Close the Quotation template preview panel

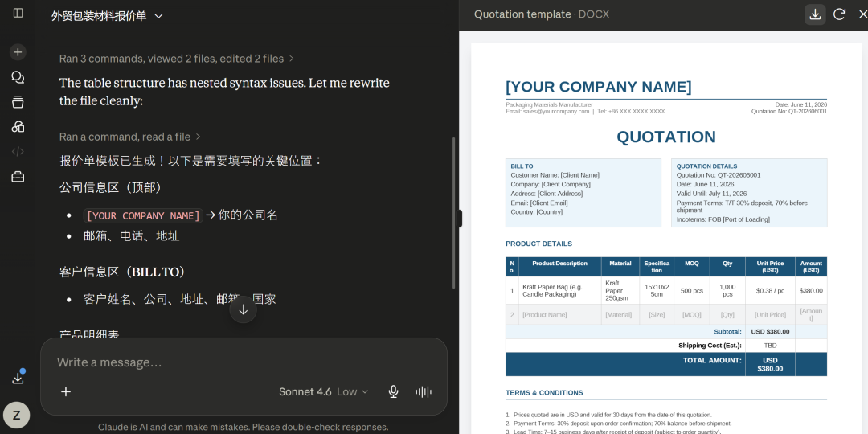tap(862, 14)
